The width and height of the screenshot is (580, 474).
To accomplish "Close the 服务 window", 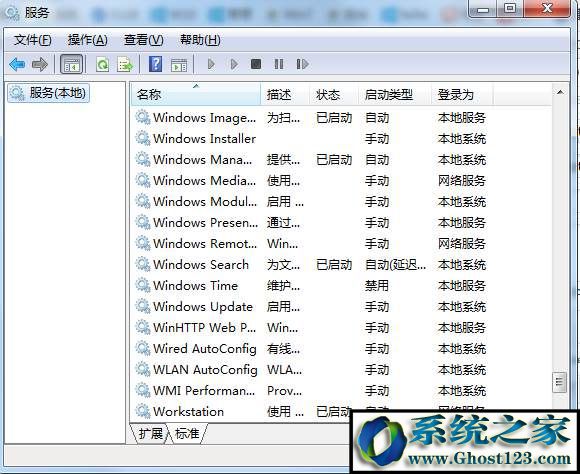I will (547, 9).
